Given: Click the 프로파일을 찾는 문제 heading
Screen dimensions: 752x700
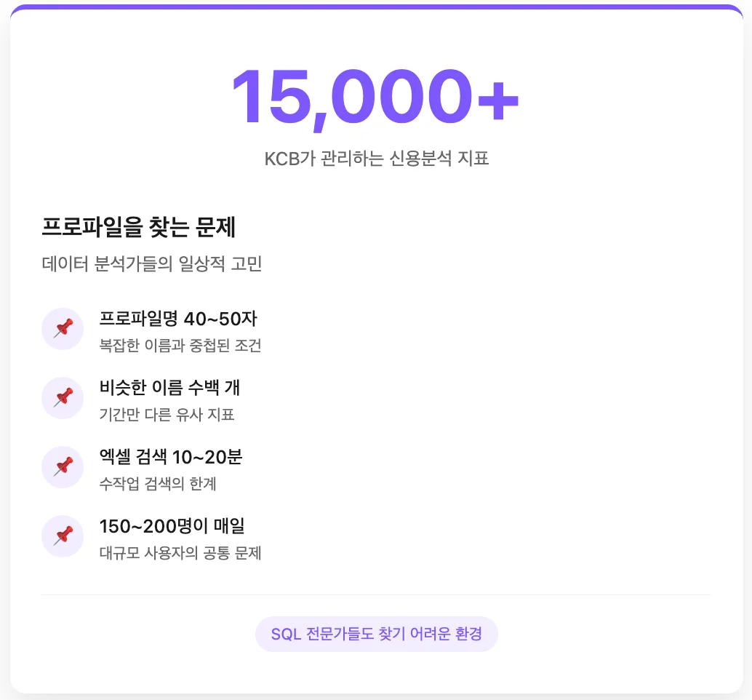Looking at the screenshot, I should [x=138, y=228].
